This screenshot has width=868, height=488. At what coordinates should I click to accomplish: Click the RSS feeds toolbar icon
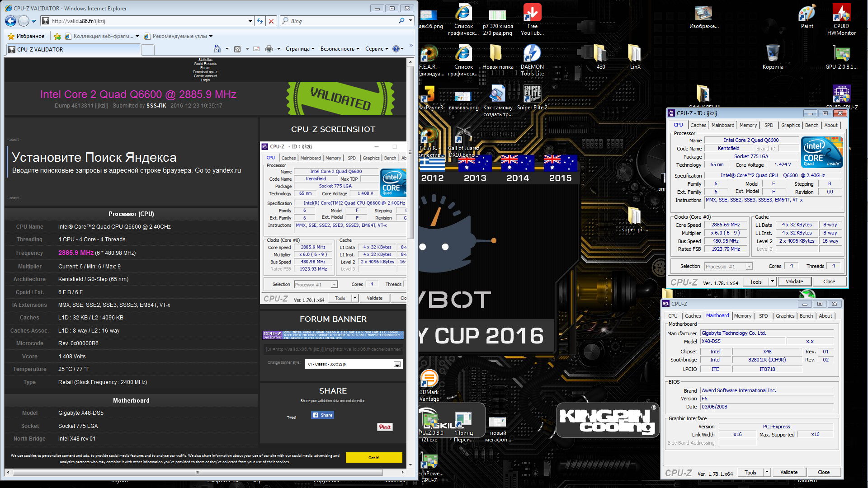click(x=237, y=49)
